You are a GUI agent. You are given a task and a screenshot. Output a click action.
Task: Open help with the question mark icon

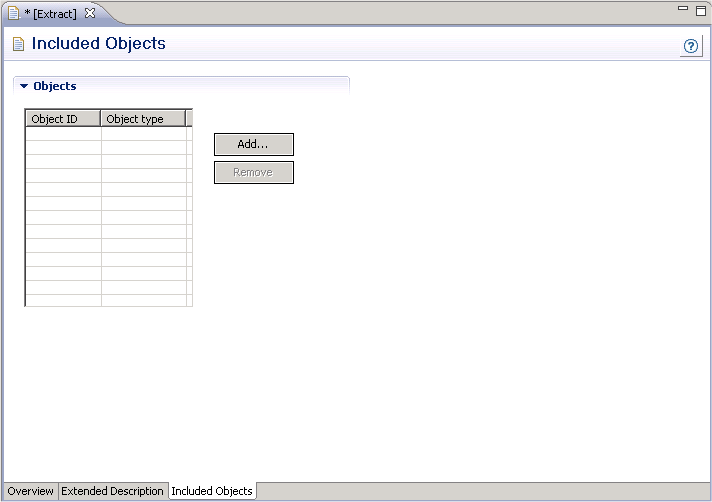click(691, 46)
